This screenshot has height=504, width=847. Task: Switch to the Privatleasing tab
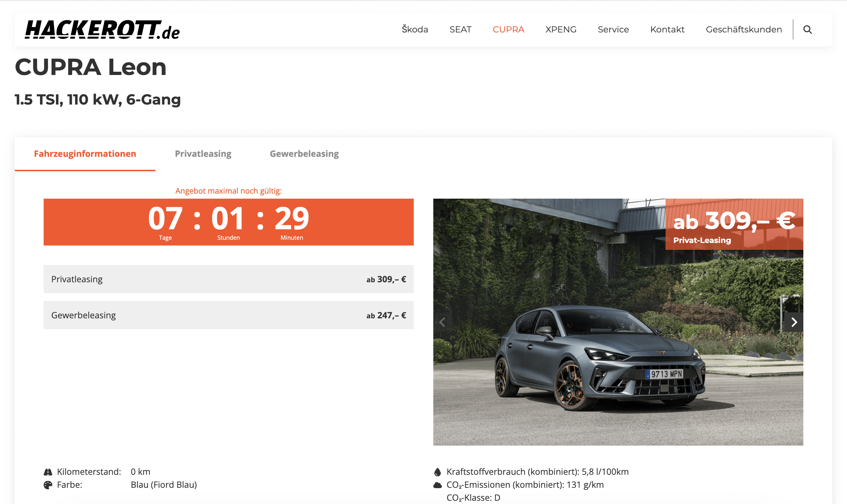coord(203,154)
